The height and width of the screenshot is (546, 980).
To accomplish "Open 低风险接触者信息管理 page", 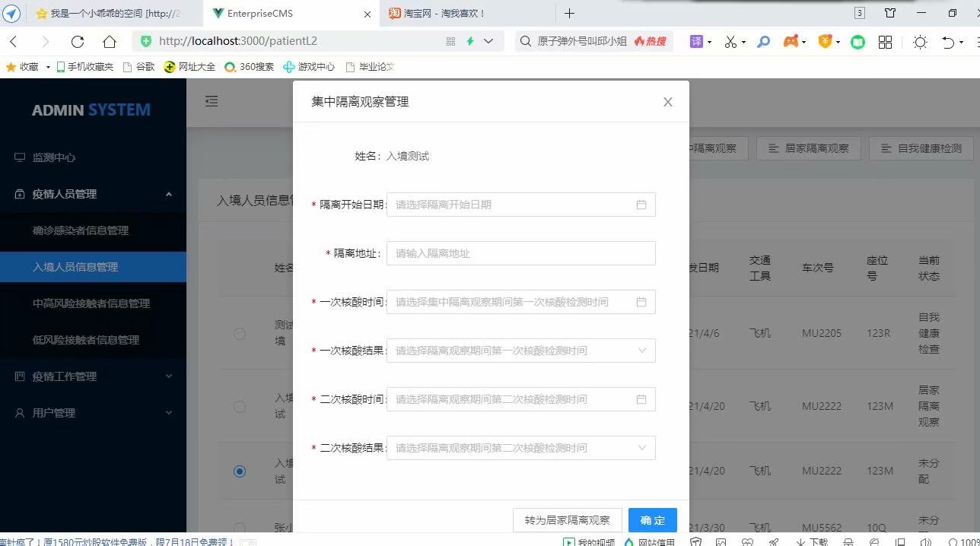I will coord(93,340).
